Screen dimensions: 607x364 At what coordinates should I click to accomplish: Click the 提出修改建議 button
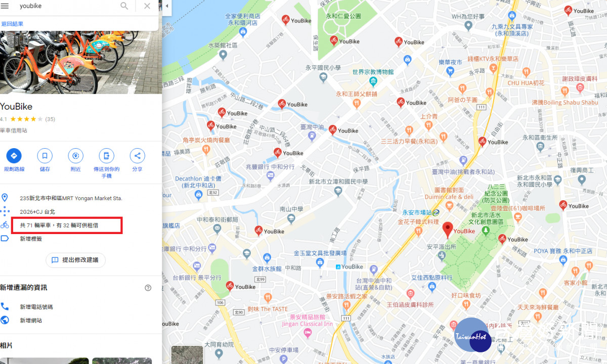pyautogui.click(x=76, y=260)
